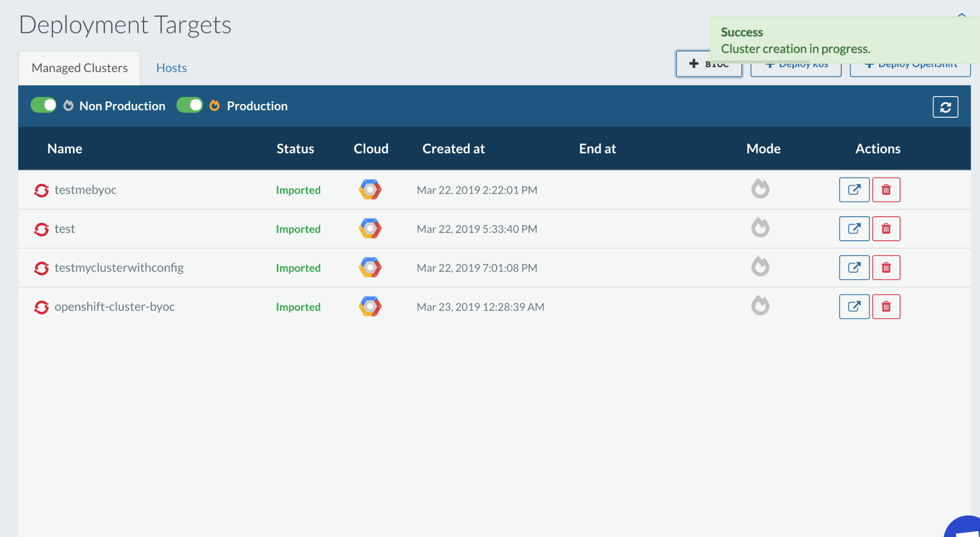Click the delete trash icon for test cluster
This screenshot has width=980, height=537.
pos(886,229)
